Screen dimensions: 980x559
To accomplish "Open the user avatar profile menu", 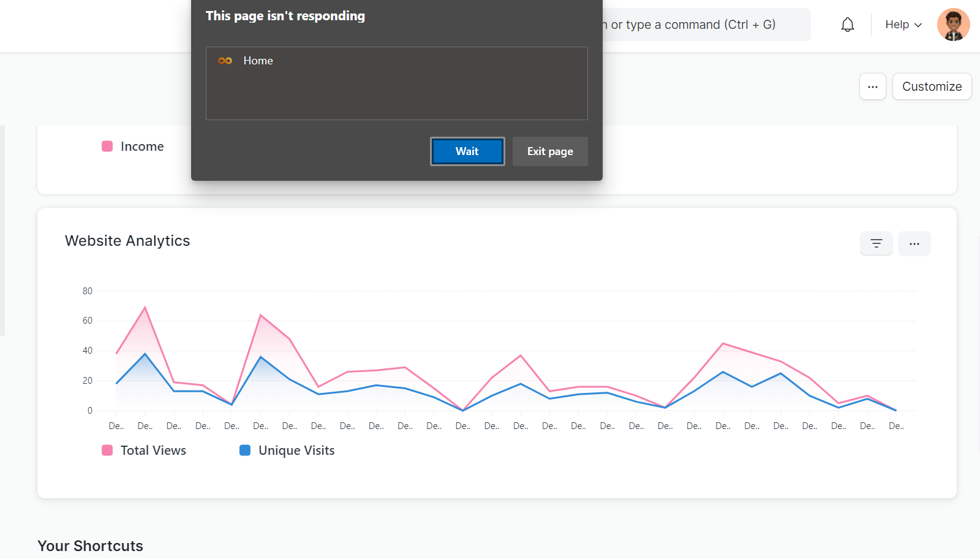I will tap(954, 25).
